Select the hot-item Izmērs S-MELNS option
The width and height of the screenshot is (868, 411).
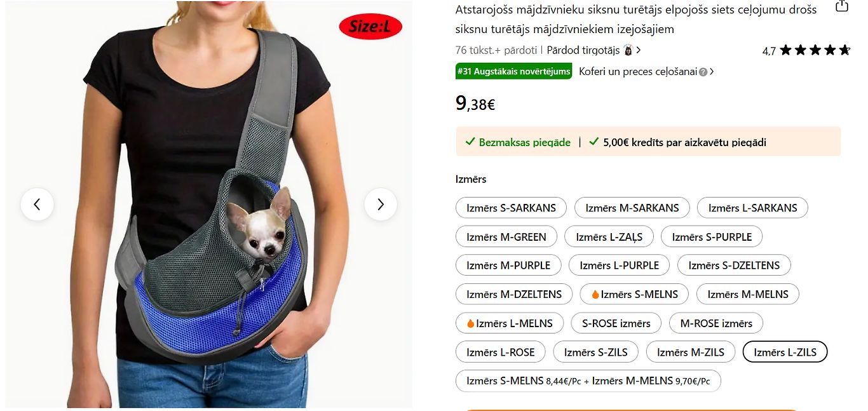pos(634,294)
